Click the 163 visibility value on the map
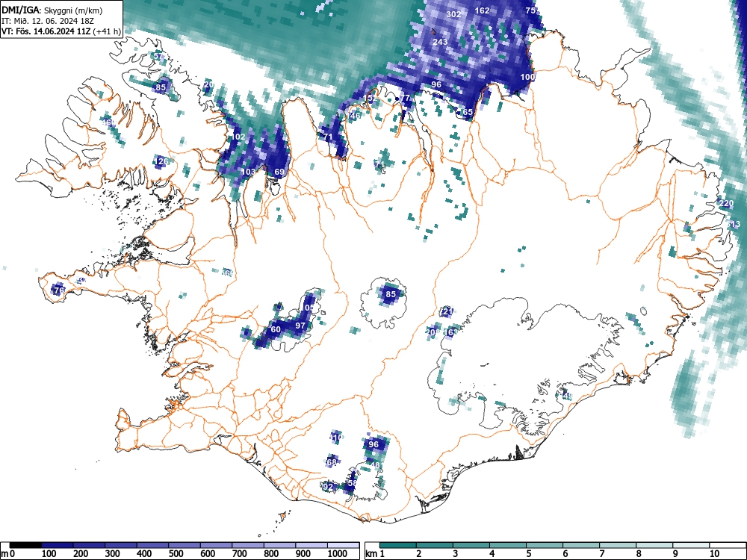This screenshot has width=747, height=560. click(x=450, y=332)
